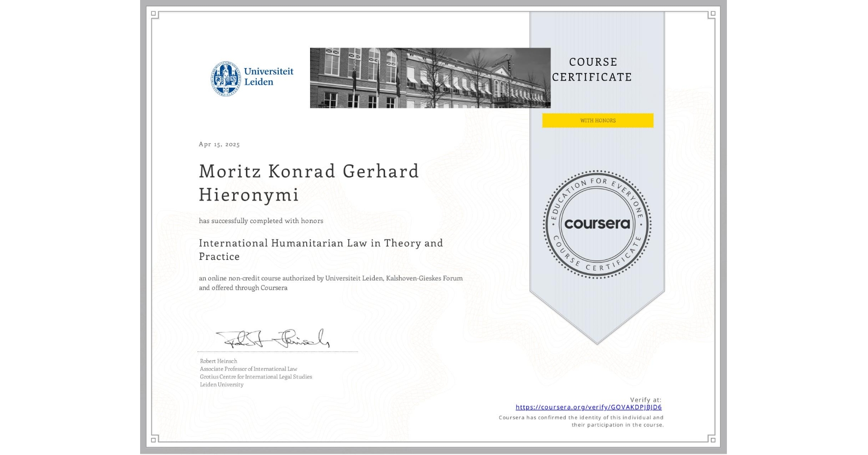
Task: Click the pointed bottom tip of the ribbon
Action: pos(597,341)
